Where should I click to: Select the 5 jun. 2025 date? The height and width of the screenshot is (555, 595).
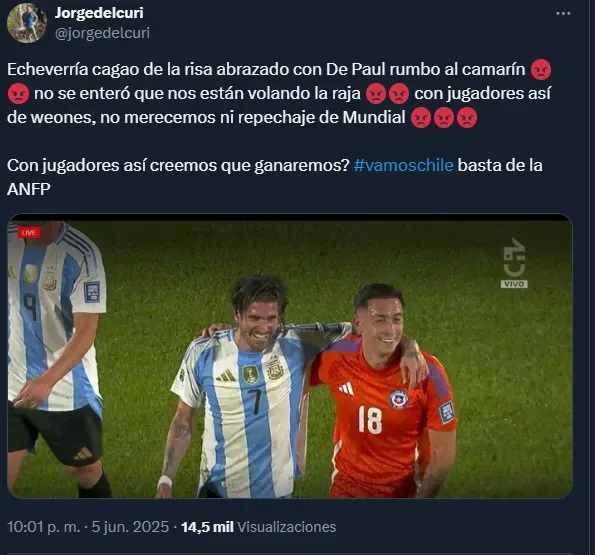130,527
